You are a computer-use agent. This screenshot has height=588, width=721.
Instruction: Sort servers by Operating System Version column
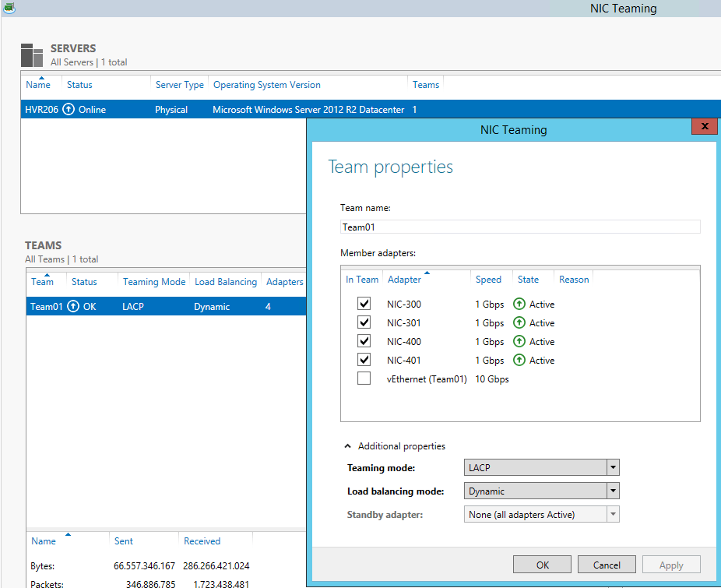point(267,85)
